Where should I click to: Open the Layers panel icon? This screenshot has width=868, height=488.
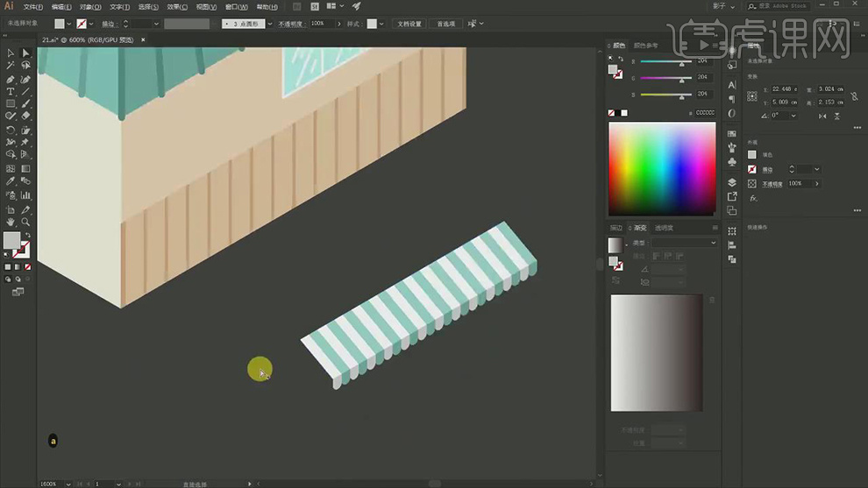coord(732,182)
